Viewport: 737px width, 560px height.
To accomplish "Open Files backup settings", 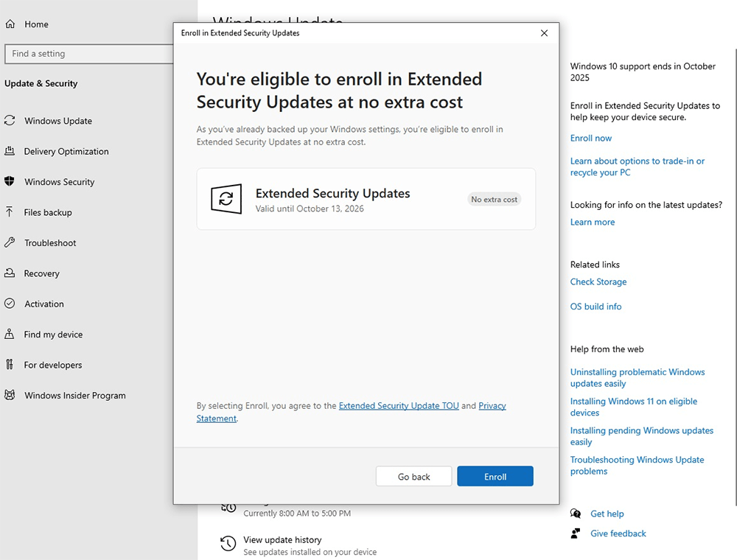I will tap(11, 212).
